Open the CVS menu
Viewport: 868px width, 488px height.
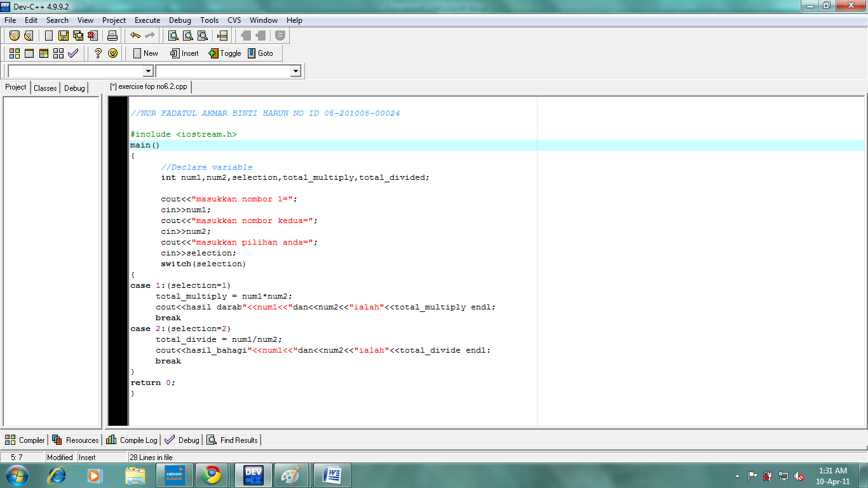click(234, 20)
